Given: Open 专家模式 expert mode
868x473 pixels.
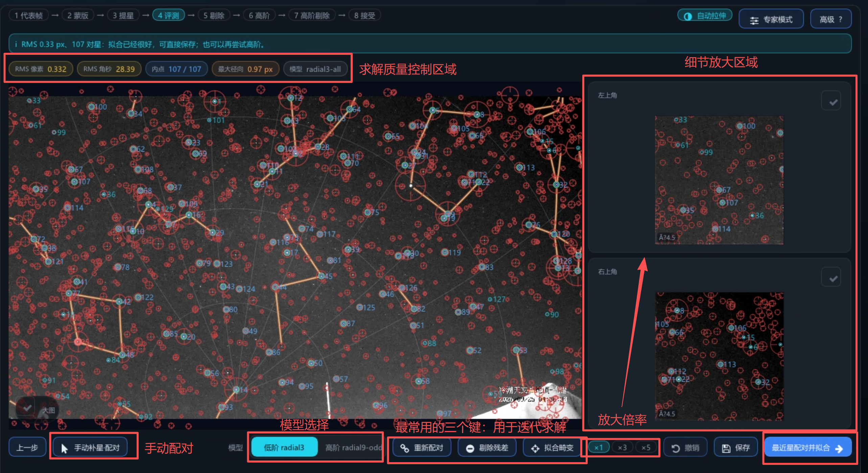Looking at the screenshot, I should point(771,19).
